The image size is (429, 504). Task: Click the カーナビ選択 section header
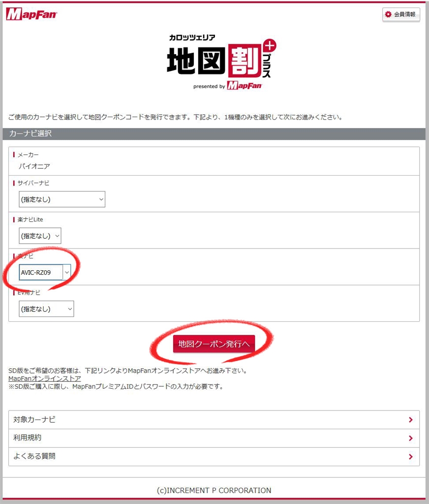214,134
